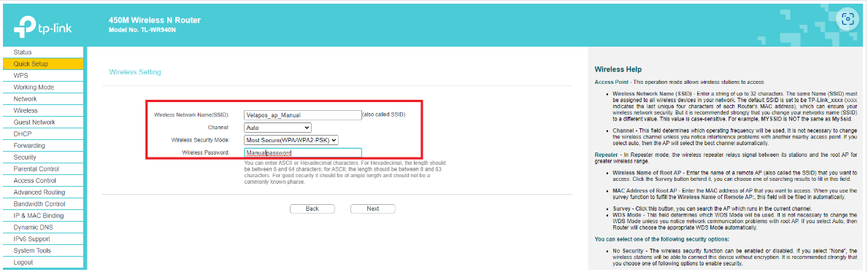The height and width of the screenshot is (272, 868).
Task: Click the Wireless Help heading
Action: 618,70
